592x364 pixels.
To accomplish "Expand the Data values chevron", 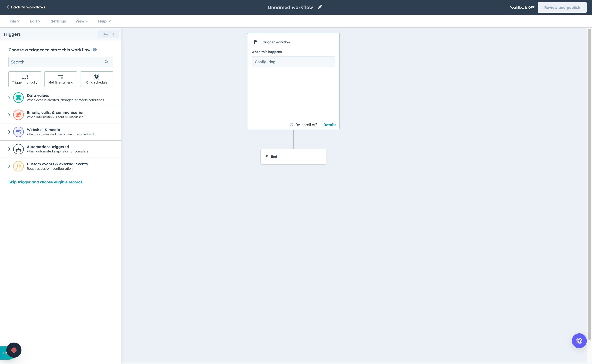I will pos(9,97).
